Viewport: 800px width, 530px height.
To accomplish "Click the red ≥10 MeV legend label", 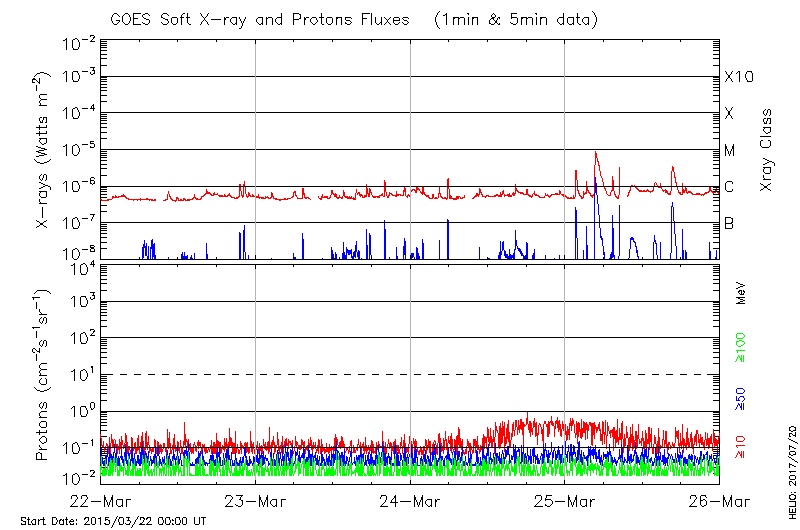I will pyautogui.click(x=741, y=446).
